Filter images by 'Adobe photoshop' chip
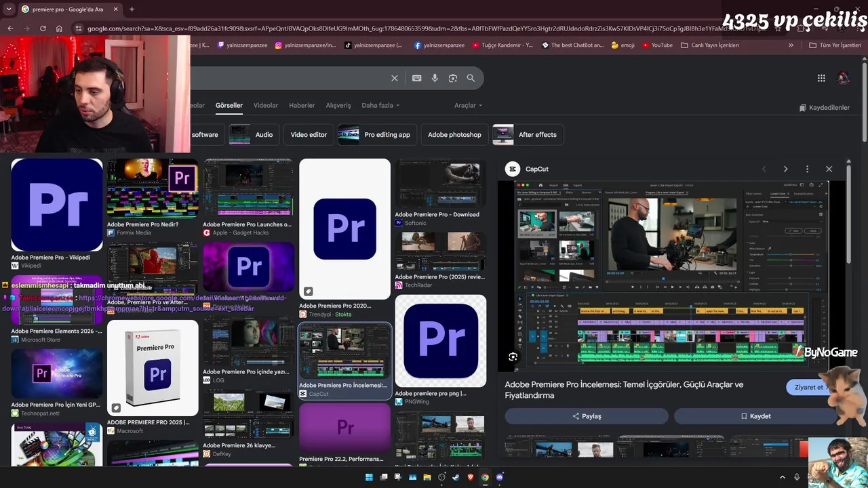Viewport: 868px width, 488px height. pyautogui.click(x=454, y=135)
